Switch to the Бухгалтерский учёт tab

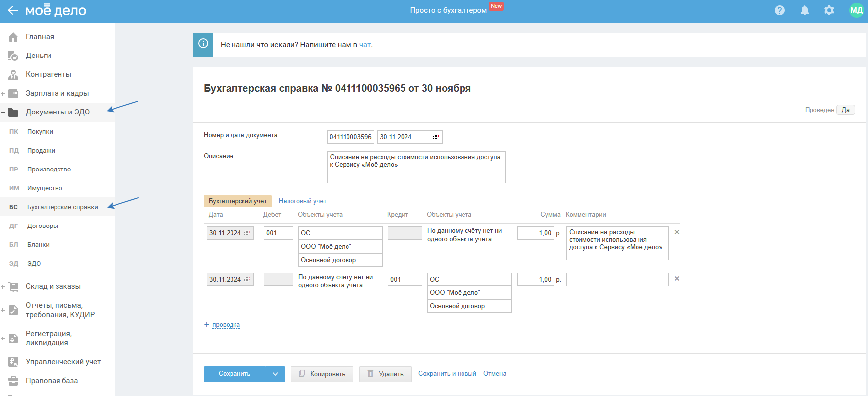[237, 201]
